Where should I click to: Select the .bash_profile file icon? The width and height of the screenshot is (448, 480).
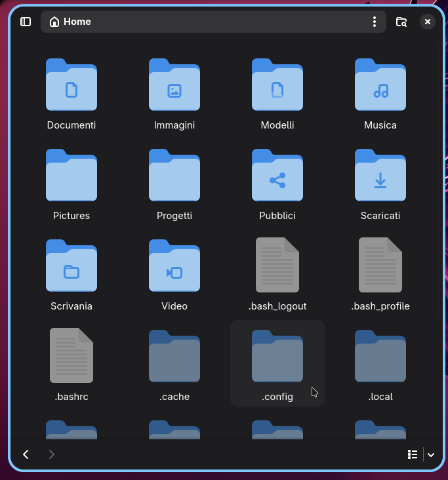point(380,265)
